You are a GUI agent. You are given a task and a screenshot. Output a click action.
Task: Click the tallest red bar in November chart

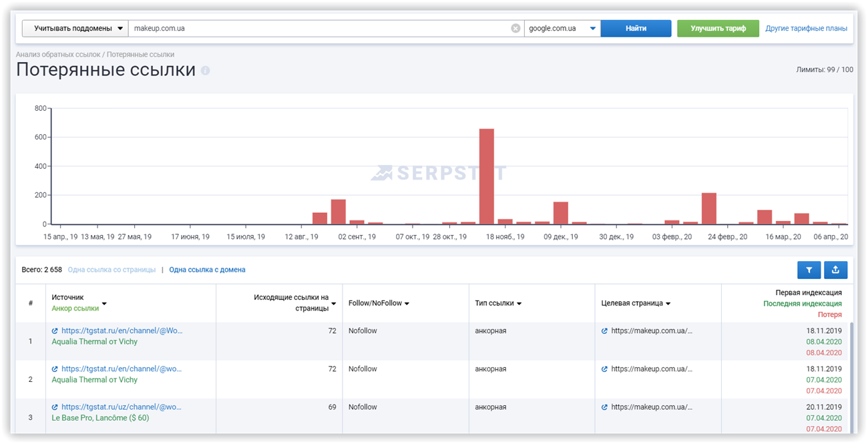[x=487, y=176]
